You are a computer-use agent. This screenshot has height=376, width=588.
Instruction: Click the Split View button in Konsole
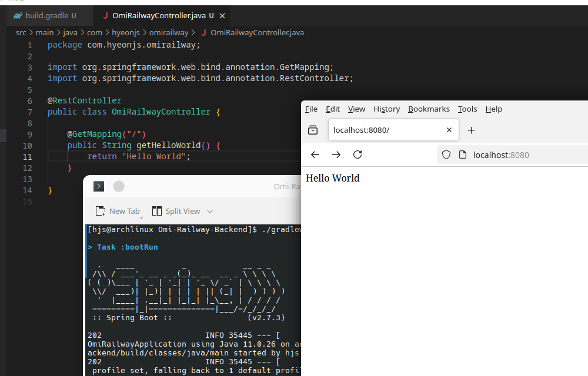(x=176, y=211)
